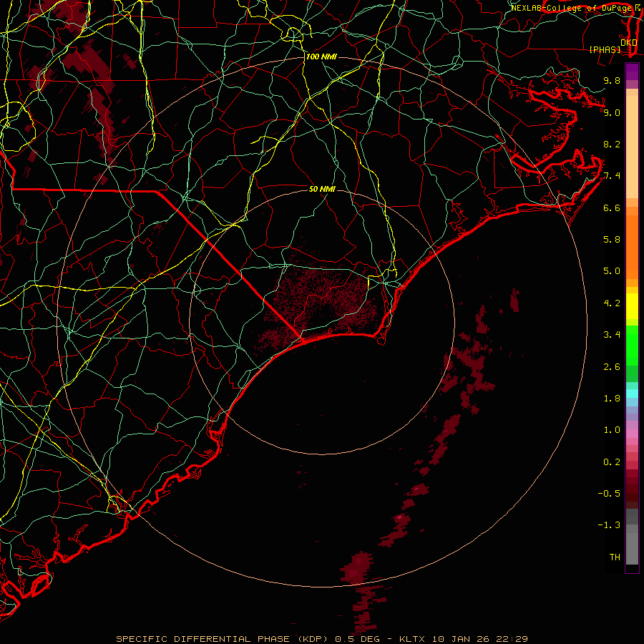Click the -1.3 value on the color scale
Image resolution: width=644 pixels, height=644 pixels.
[609, 525]
